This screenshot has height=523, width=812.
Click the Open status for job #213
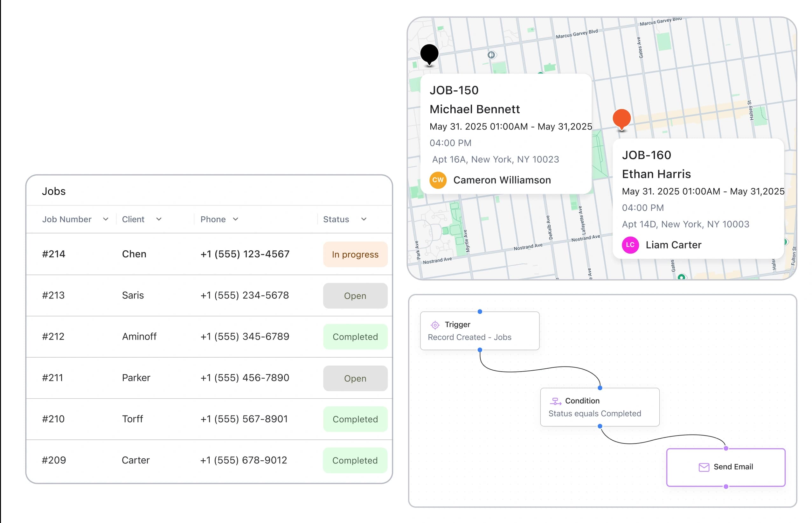355,296
